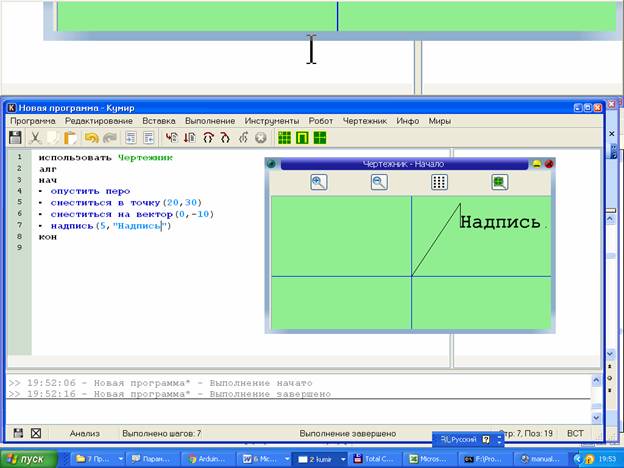Screen dimensions: 624x468
Task: Expand hidden system tray icons arrow
Action: click(x=575, y=459)
